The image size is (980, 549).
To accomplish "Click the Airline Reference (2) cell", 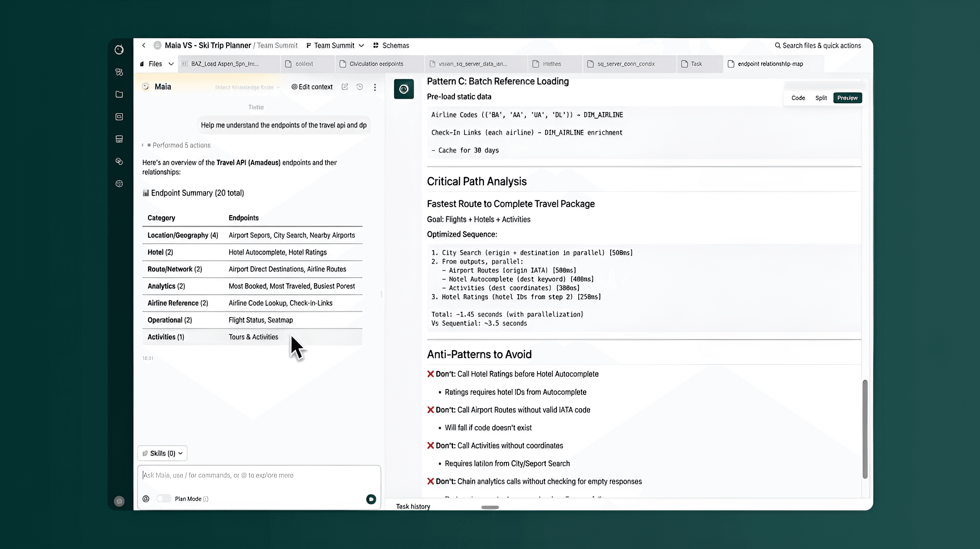I will point(177,303).
